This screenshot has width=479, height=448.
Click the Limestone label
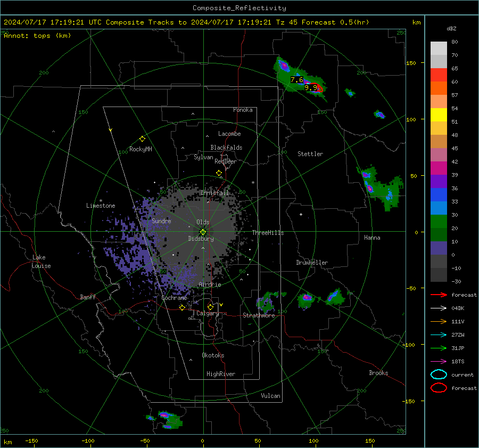coord(101,206)
